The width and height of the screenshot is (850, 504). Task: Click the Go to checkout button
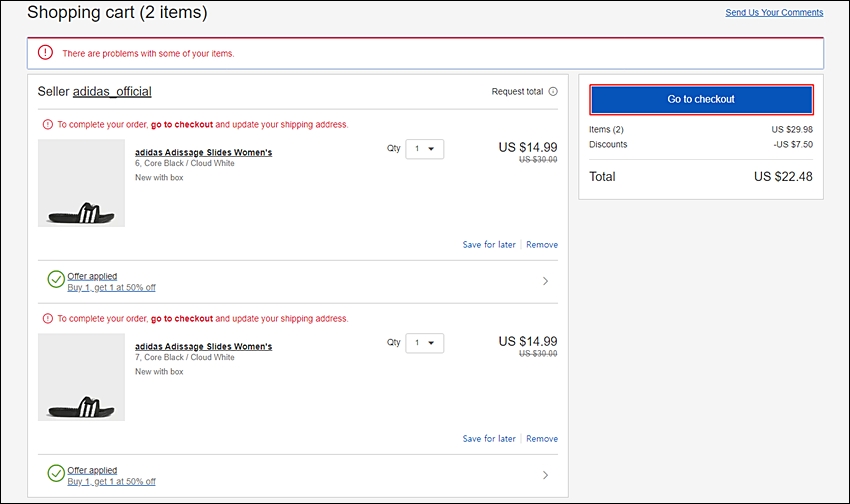click(x=701, y=99)
